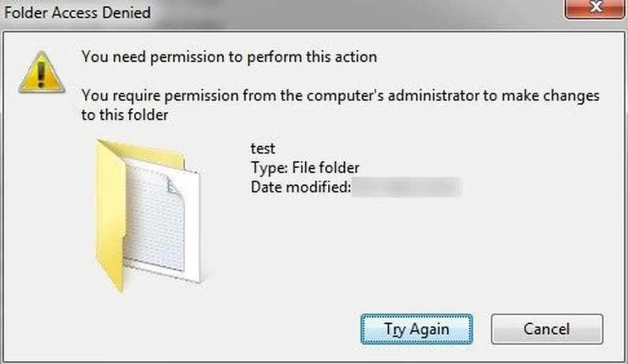Click the 'to this folder' text line
The image size is (628, 364).
click(125, 115)
